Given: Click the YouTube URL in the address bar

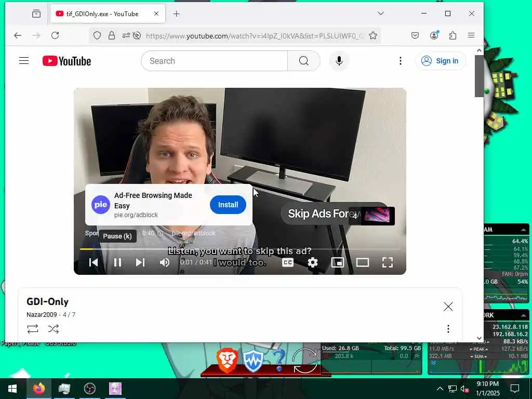Looking at the screenshot, I should [x=255, y=36].
